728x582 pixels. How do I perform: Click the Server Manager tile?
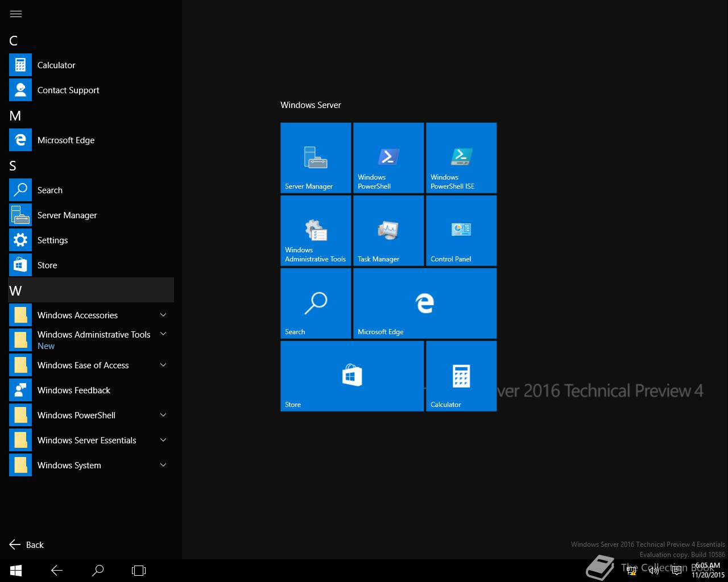(x=316, y=158)
